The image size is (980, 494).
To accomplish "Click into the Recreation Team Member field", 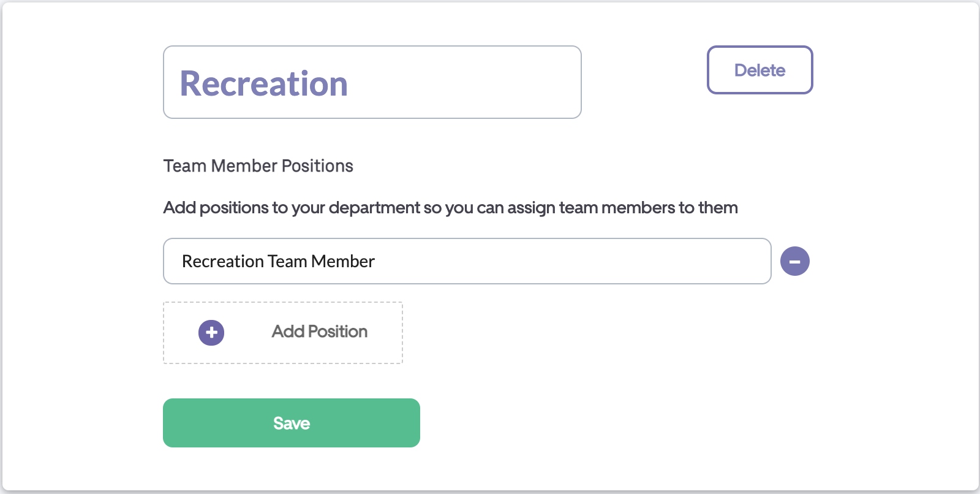I will point(467,261).
